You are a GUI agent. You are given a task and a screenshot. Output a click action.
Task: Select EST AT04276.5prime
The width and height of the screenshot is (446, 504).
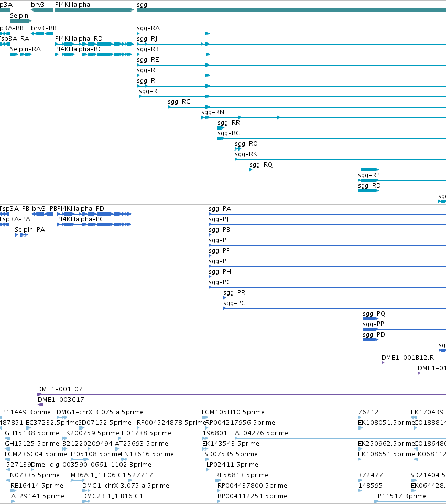click(340, 438)
